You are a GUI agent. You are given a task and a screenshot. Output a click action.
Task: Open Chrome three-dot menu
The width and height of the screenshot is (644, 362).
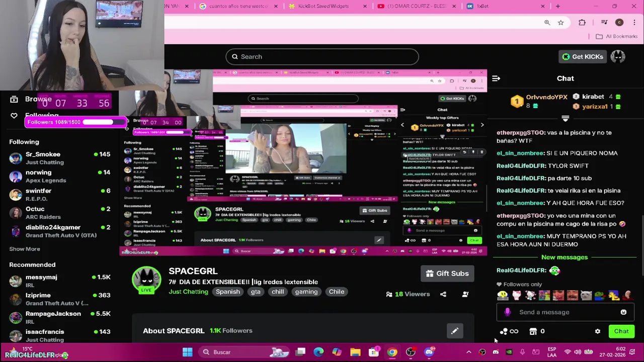[634, 23]
